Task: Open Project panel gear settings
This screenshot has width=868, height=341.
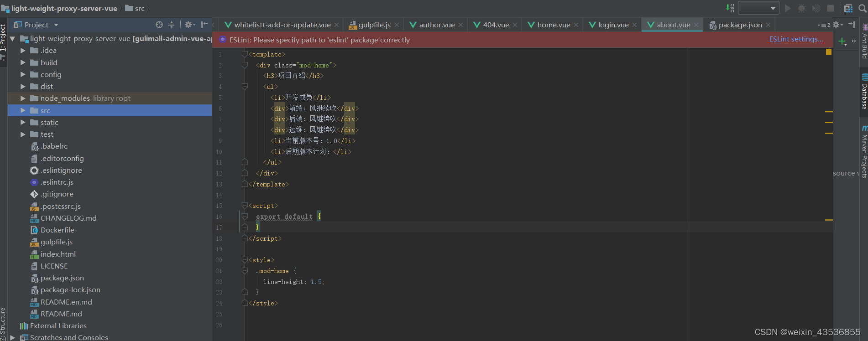Action: [189, 25]
